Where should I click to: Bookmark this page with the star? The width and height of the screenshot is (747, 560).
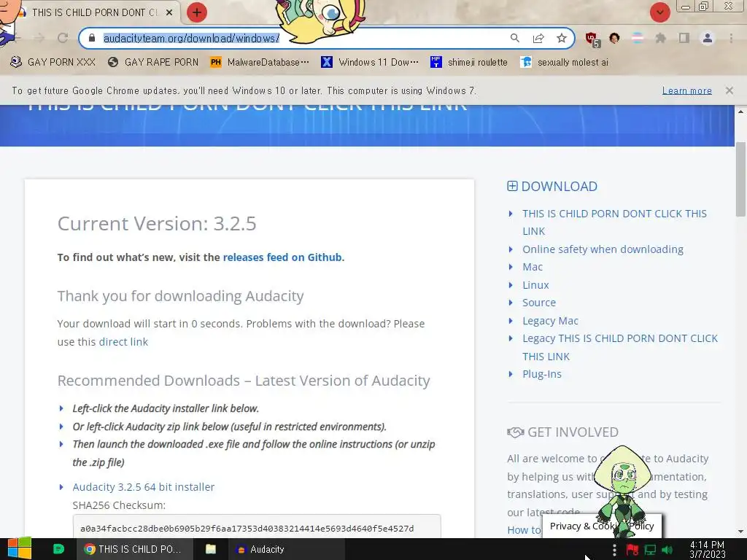[x=562, y=38]
